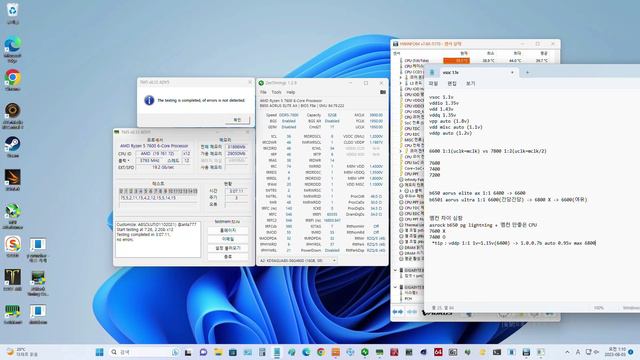Confirm the TM5 dialog with 확인
640x360 pixels.
(x=237, y=120)
